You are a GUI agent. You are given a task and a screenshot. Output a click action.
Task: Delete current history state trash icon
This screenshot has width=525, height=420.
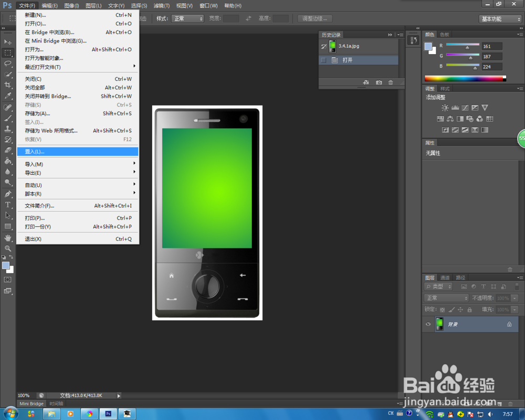tap(391, 82)
